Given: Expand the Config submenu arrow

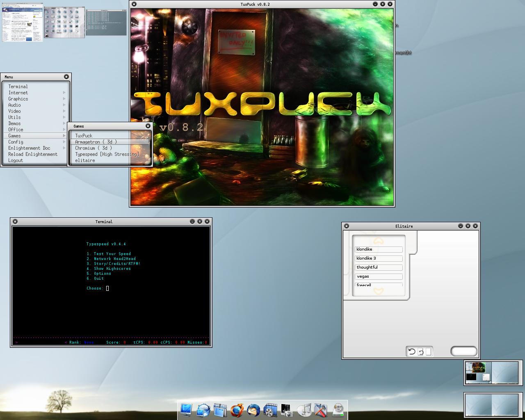Looking at the screenshot, I should (x=64, y=142).
